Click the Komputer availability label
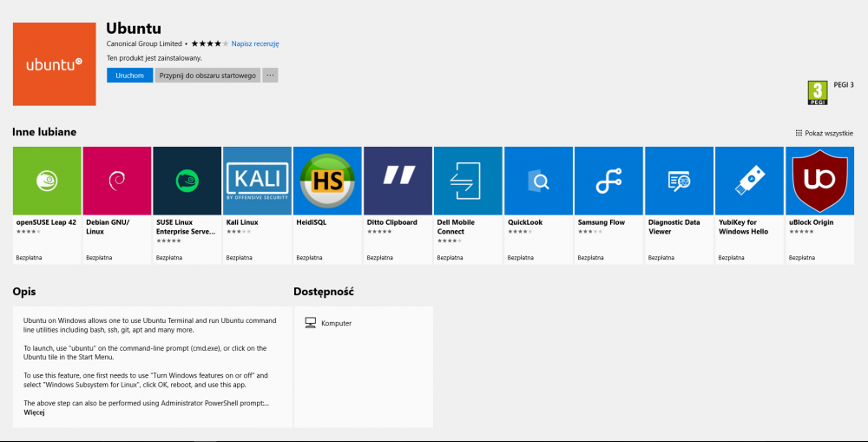The height and width of the screenshot is (442, 868). 336,324
